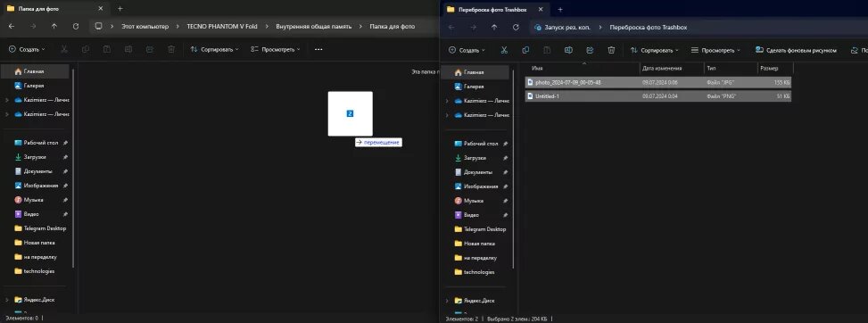Open Загрузки in left window sidebar
The image size is (868, 323).
tap(35, 157)
